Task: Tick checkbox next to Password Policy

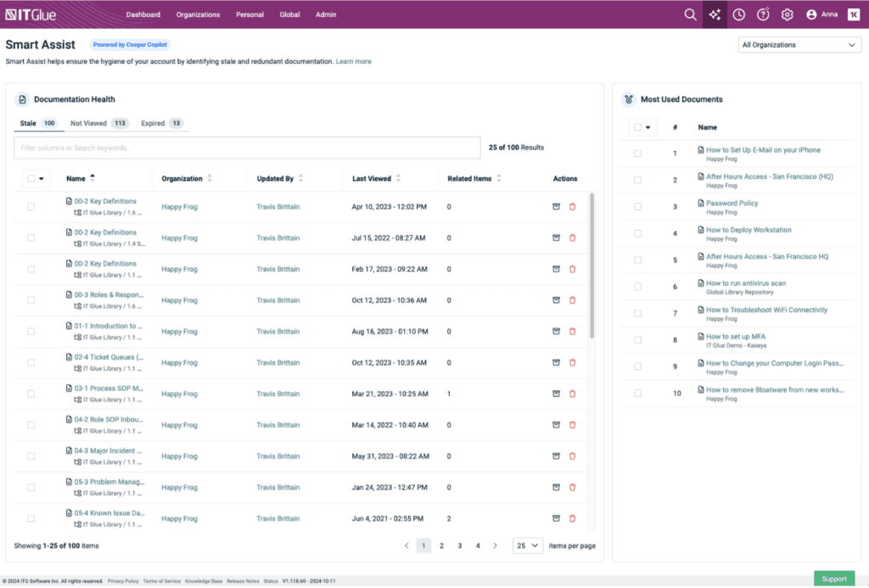Action: coord(637,206)
